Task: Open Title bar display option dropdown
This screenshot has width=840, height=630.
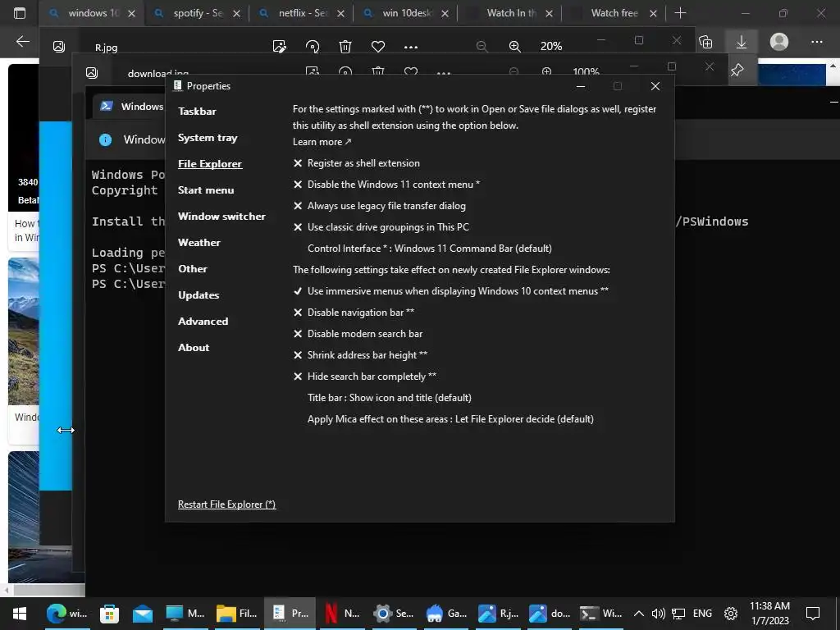Action: (x=390, y=398)
